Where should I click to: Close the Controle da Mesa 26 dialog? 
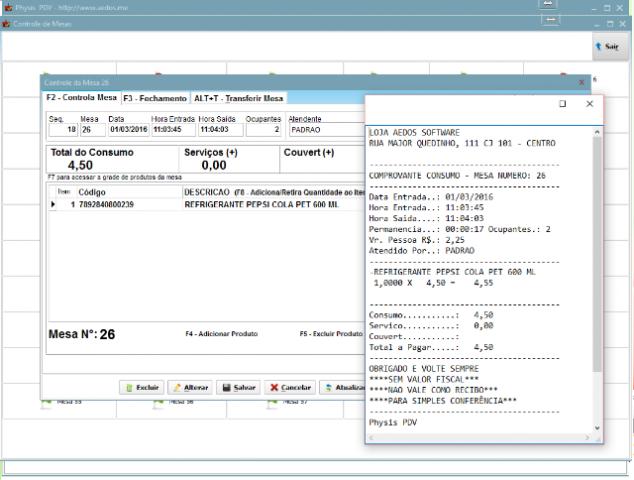click(x=581, y=82)
